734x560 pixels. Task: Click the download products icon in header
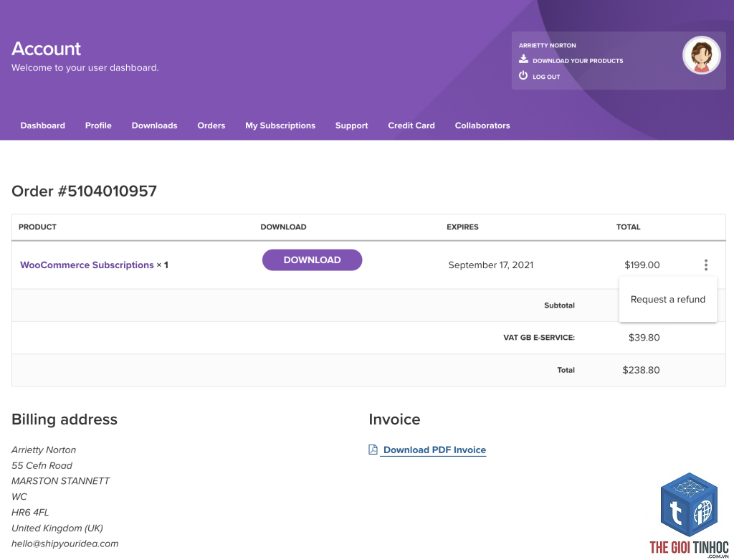523,59
